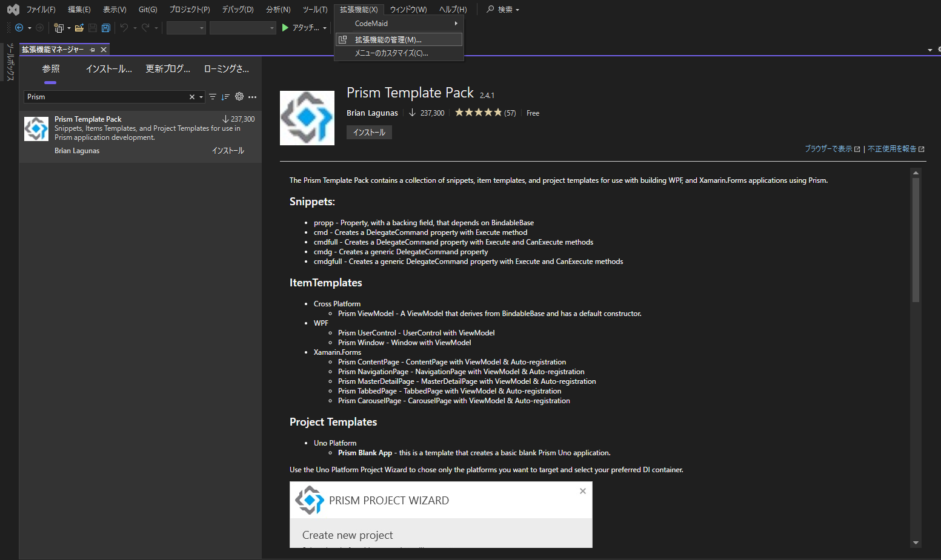The height and width of the screenshot is (560, 941).
Task: Click the extension manager icon in menu
Action: pyautogui.click(x=343, y=39)
